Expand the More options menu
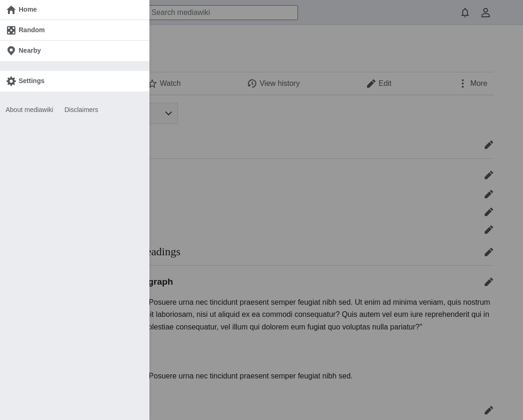523x420 pixels. 474,84
